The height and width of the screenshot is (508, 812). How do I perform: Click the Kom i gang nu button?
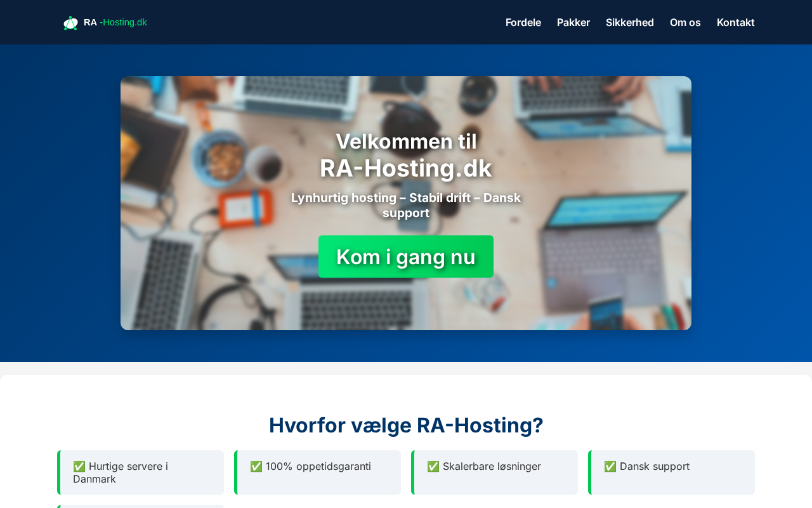click(x=406, y=257)
